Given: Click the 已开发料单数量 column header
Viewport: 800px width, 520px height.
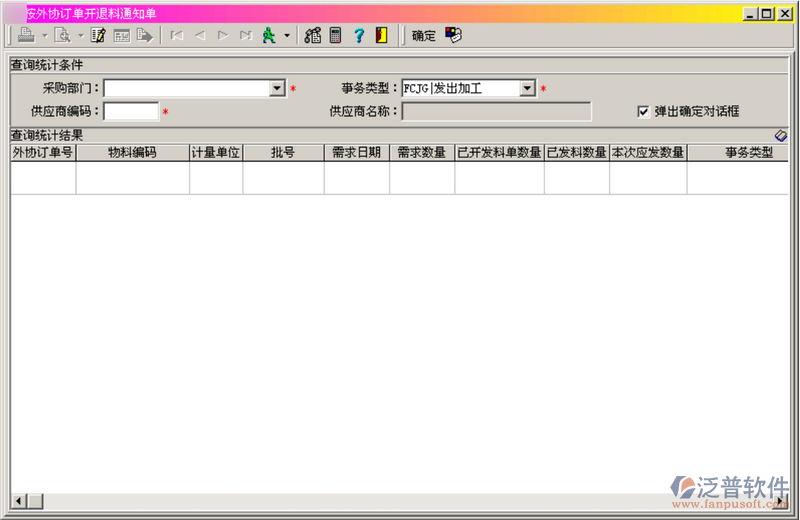Looking at the screenshot, I should pyautogui.click(x=499, y=153).
